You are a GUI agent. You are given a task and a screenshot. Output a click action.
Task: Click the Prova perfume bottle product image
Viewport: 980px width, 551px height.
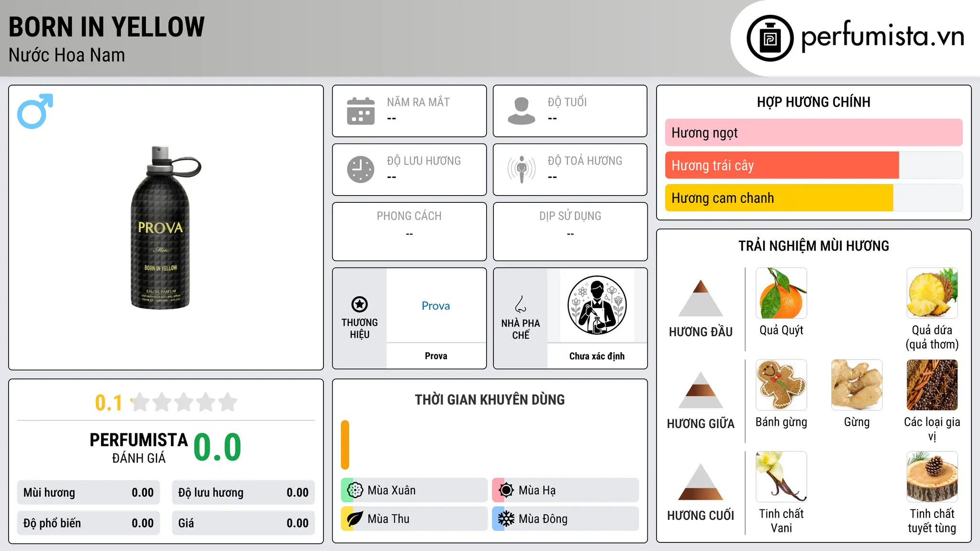coord(166,228)
